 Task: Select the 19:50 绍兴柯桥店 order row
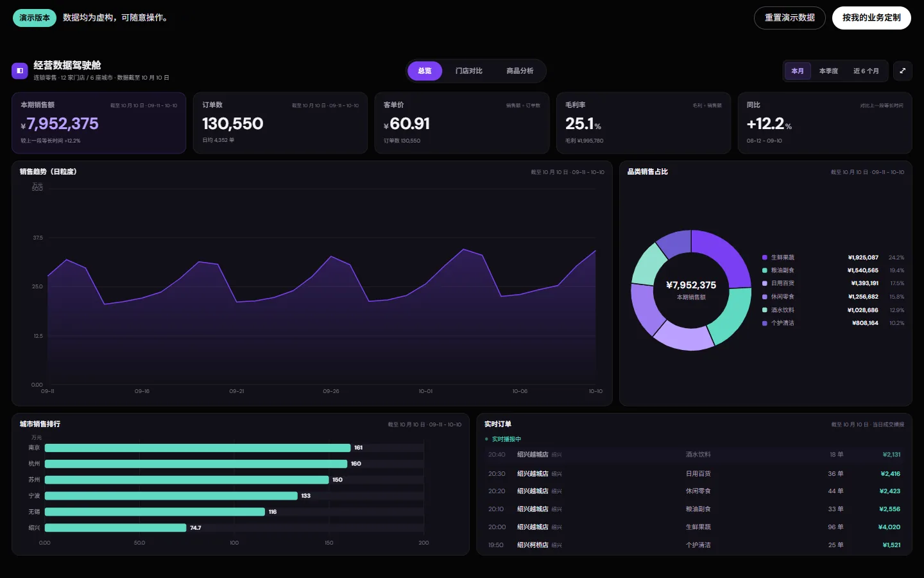(x=694, y=545)
